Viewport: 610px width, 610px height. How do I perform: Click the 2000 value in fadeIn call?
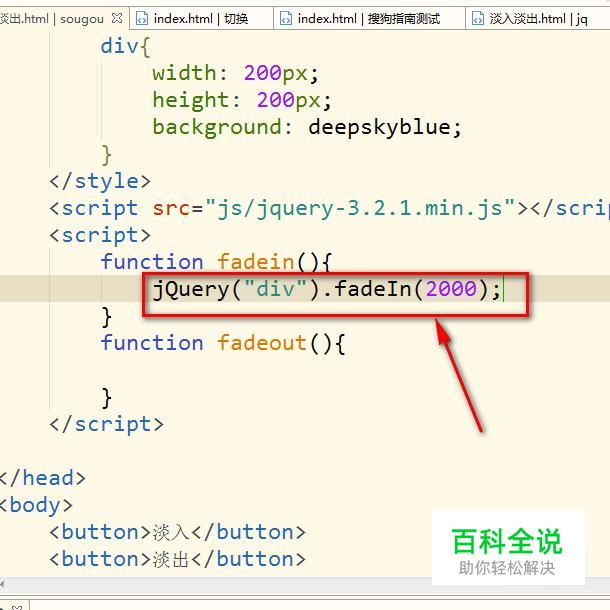(451, 289)
